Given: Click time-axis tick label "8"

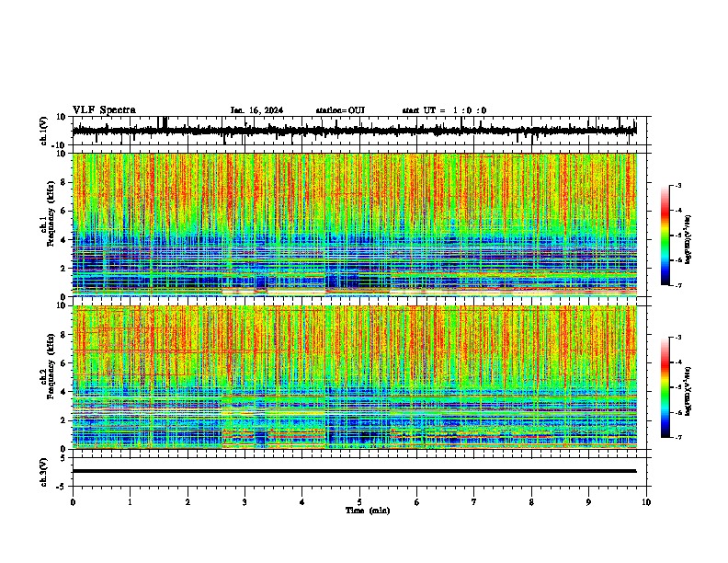Looking at the screenshot, I should point(531,502).
